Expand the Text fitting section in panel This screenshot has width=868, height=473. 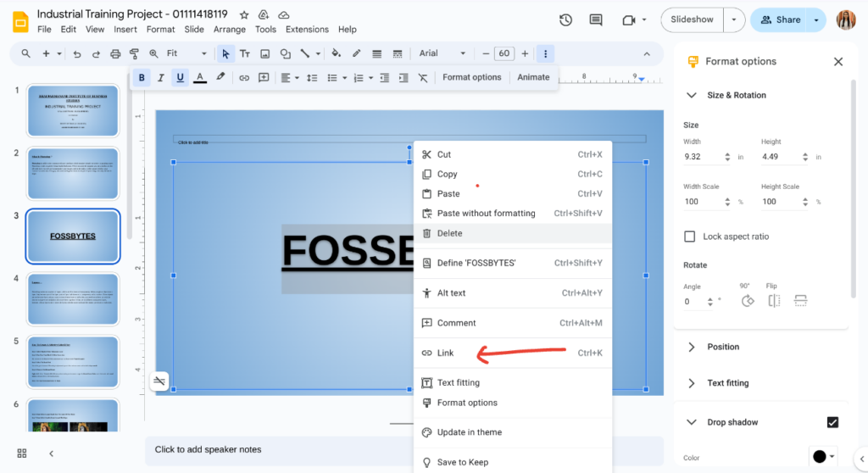692,383
